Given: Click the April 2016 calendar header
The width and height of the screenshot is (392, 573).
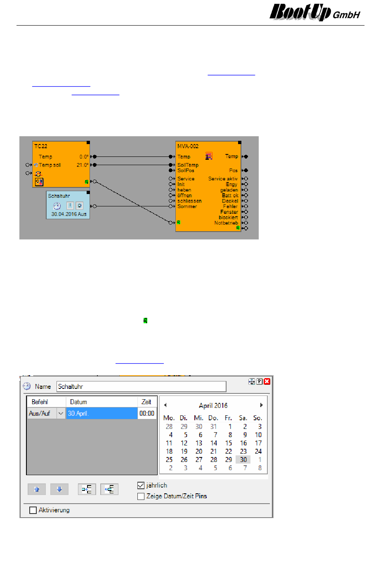Looking at the screenshot, I should (213, 405).
